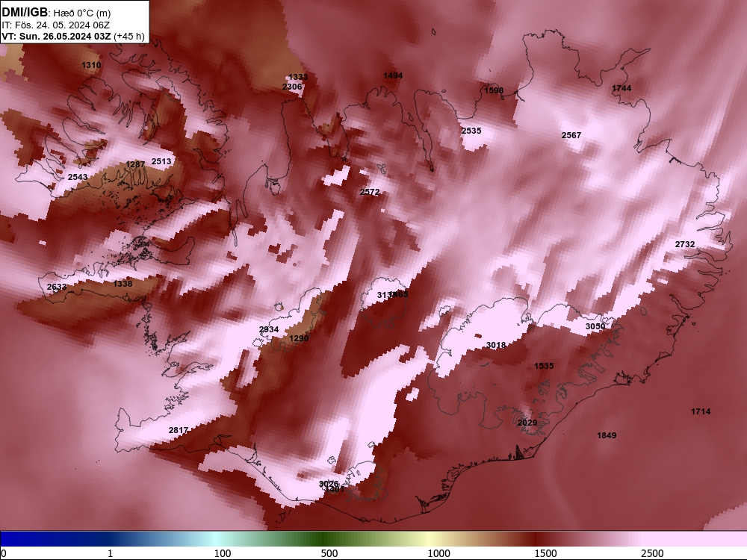Select the 1494 height label
The image size is (747, 560).
click(x=393, y=75)
